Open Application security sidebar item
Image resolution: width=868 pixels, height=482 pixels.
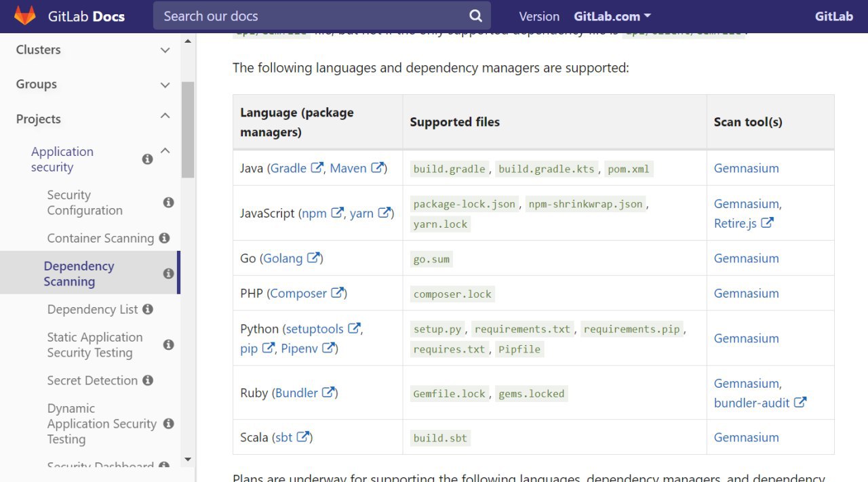(62, 159)
